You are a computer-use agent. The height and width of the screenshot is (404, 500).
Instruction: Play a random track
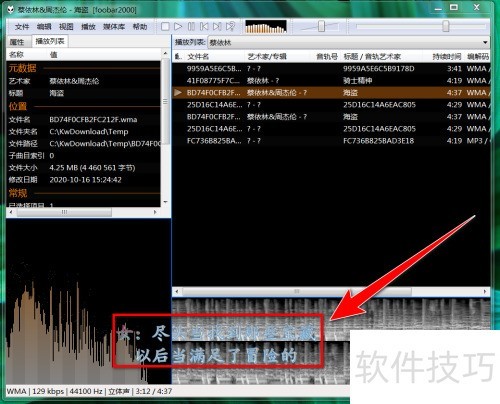click(x=230, y=27)
